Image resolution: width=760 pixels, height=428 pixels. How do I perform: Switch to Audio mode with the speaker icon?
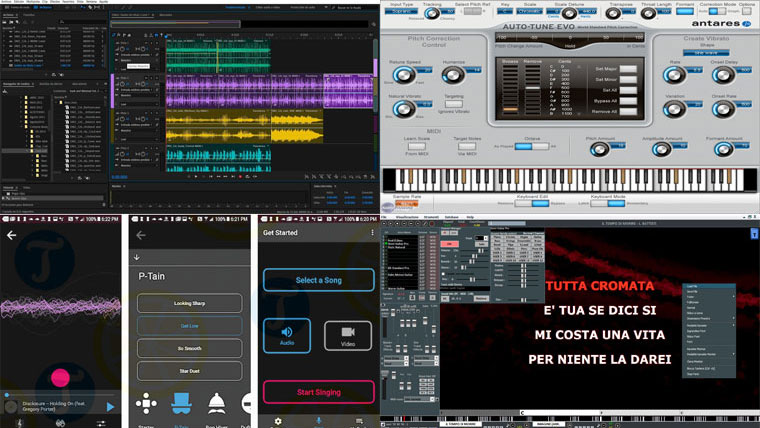287,335
